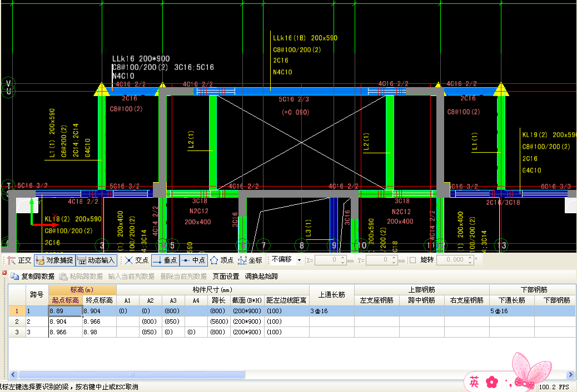
Task: Click 粘贴跨数据 paste span data
Action: click(81, 276)
